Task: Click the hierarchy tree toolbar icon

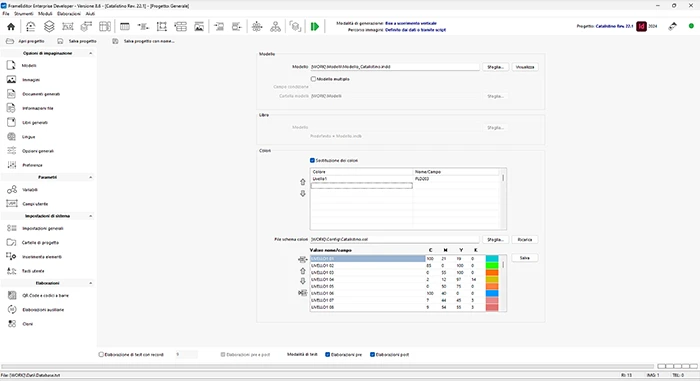Action: pyautogui.click(x=275, y=27)
